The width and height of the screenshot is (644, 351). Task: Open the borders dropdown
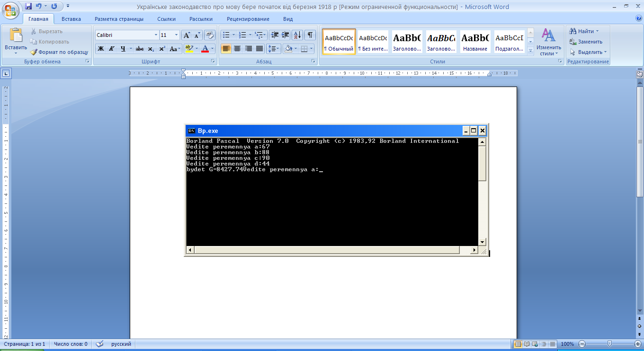311,49
